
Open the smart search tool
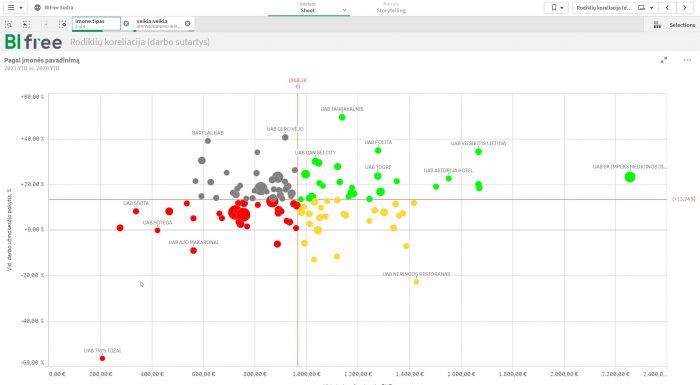tap(8, 24)
